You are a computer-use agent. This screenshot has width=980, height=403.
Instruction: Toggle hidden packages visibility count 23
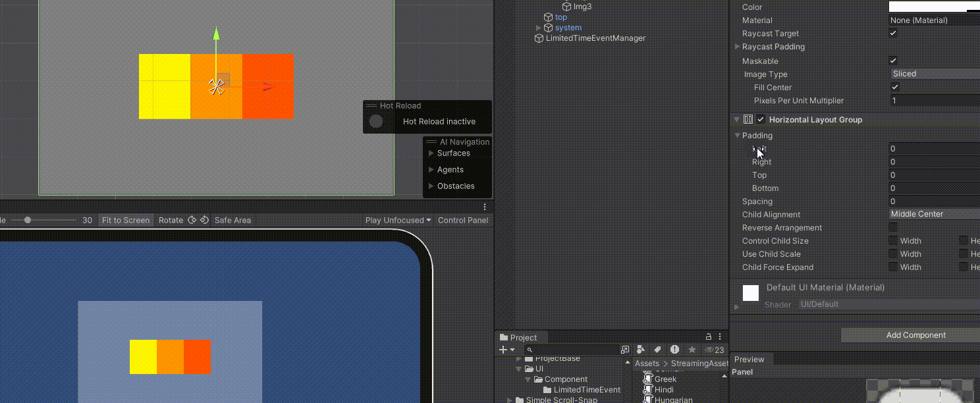pos(715,350)
